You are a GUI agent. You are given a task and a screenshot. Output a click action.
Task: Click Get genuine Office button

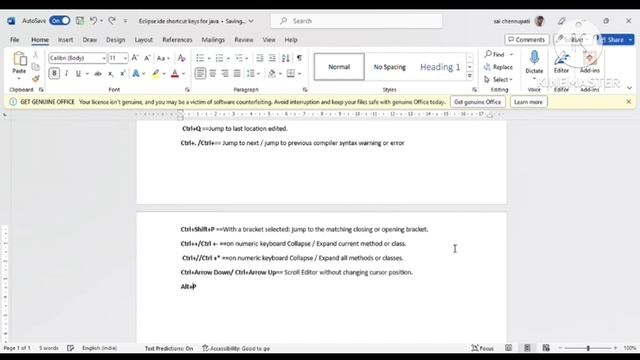(x=478, y=102)
